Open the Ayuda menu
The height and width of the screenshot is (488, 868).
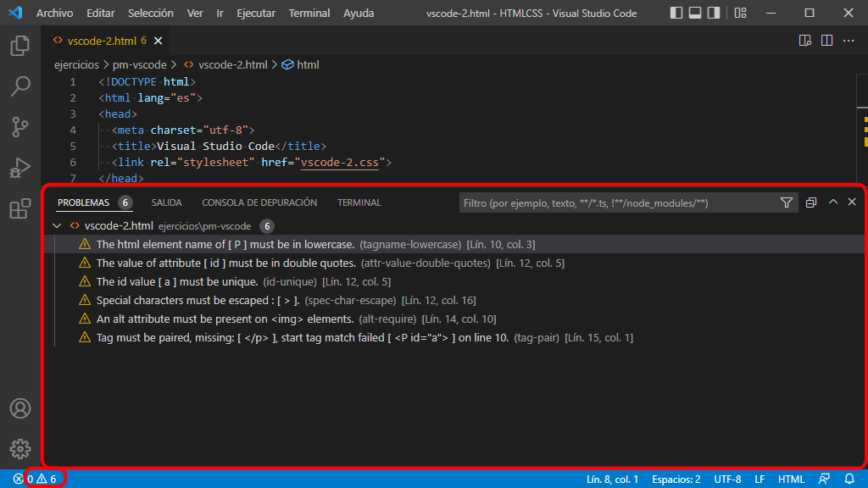[359, 13]
